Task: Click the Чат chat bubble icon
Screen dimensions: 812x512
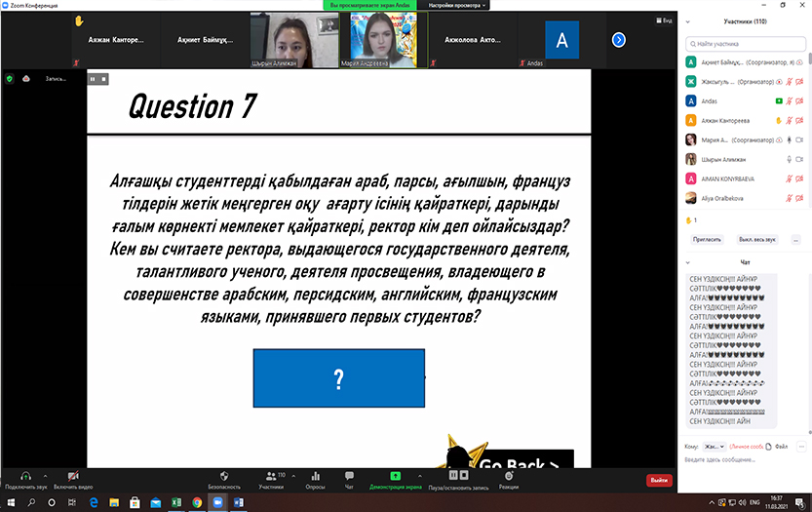Action: coord(349,475)
